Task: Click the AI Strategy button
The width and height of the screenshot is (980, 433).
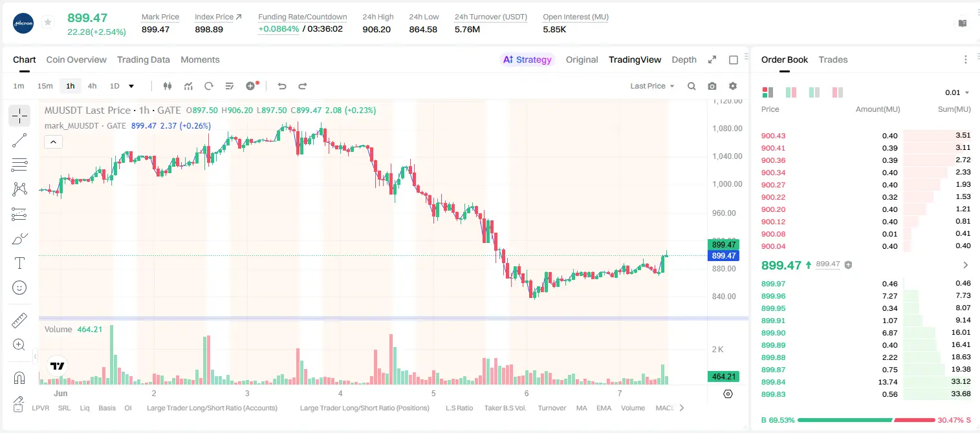Action: pos(527,59)
